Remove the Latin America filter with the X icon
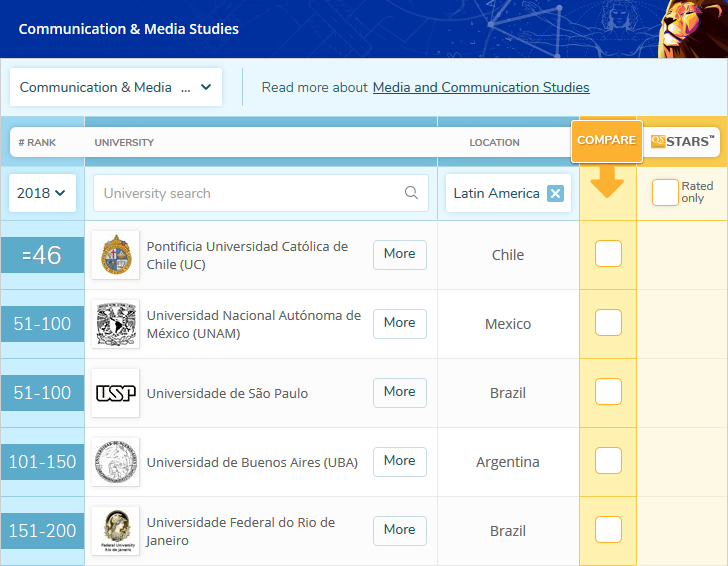Viewport: 728px width, 566px height. click(x=555, y=193)
